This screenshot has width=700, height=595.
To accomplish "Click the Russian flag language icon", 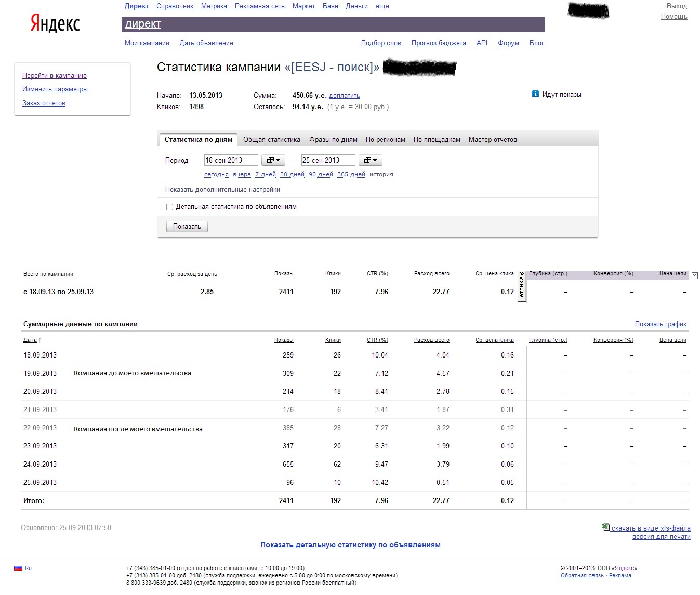I will coord(18,568).
